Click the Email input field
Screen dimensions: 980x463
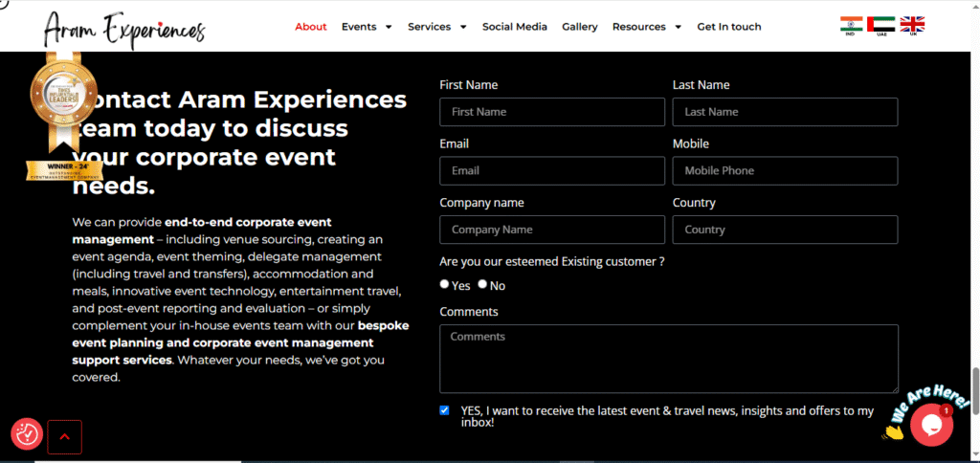pyautogui.click(x=551, y=171)
